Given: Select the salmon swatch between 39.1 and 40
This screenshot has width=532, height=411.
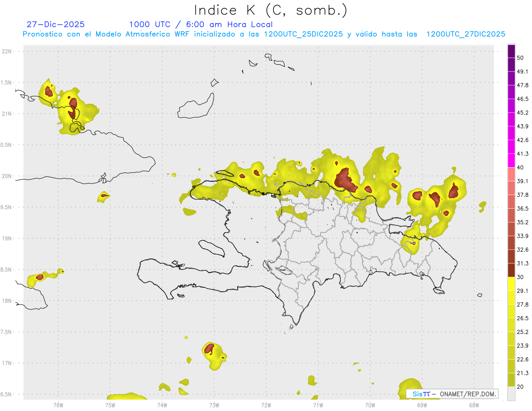Looking at the screenshot, I should (x=512, y=175).
